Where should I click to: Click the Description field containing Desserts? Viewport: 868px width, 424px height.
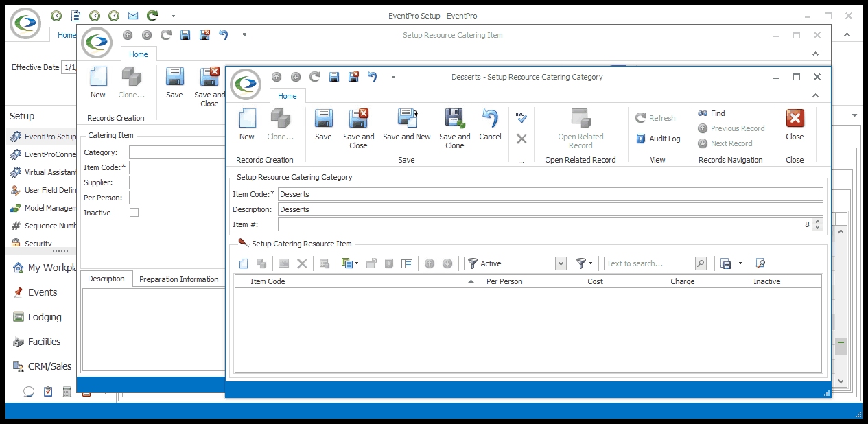(550, 209)
